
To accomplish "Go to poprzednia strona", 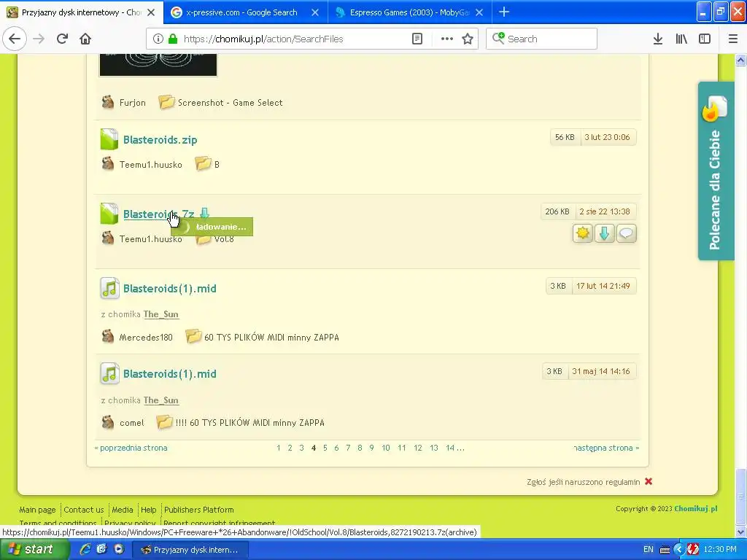I will pyautogui.click(x=131, y=448).
